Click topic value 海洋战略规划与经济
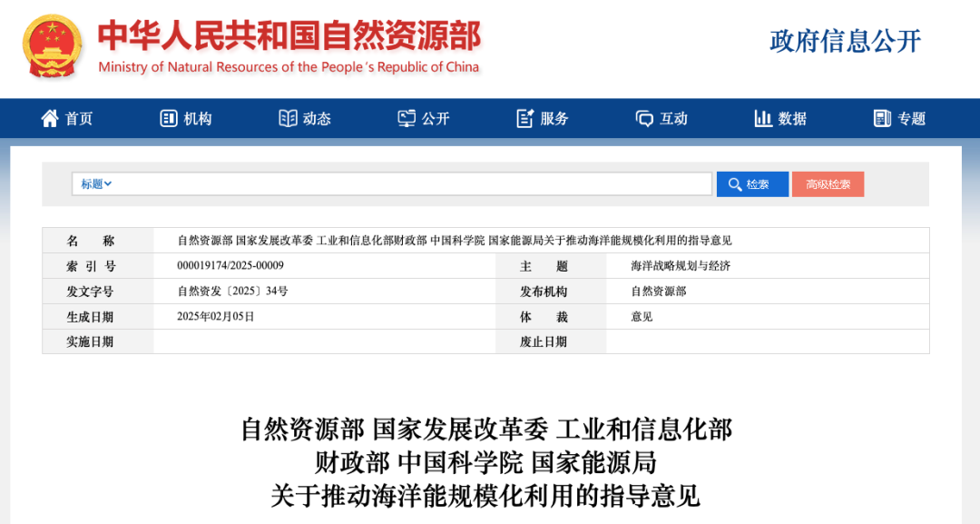The height and width of the screenshot is (524, 980). pyautogui.click(x=681, y=266)
